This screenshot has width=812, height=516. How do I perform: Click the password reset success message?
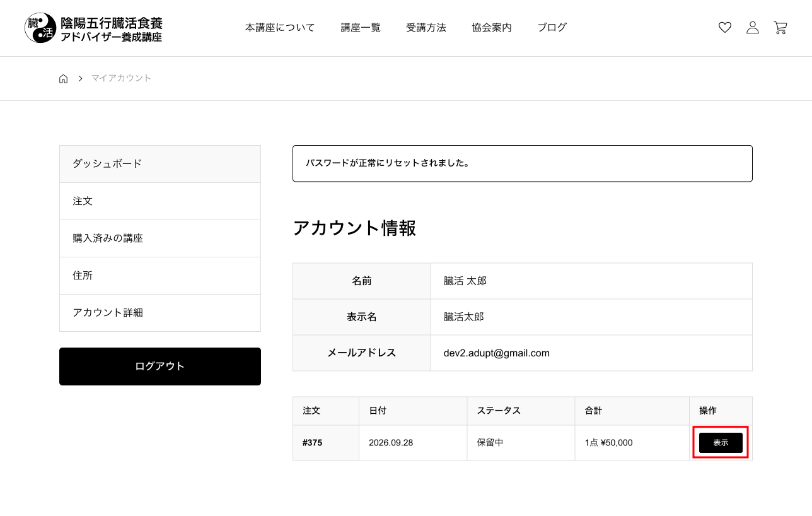tap(523, 164)
